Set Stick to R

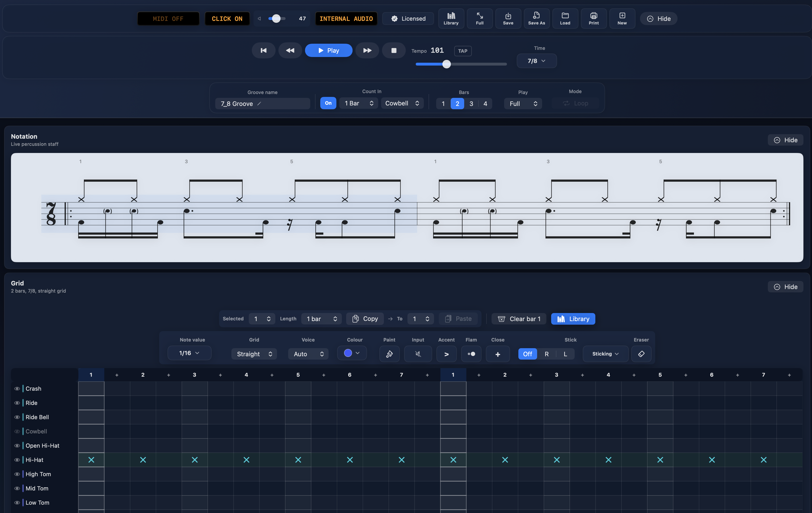tap(546, 354)
